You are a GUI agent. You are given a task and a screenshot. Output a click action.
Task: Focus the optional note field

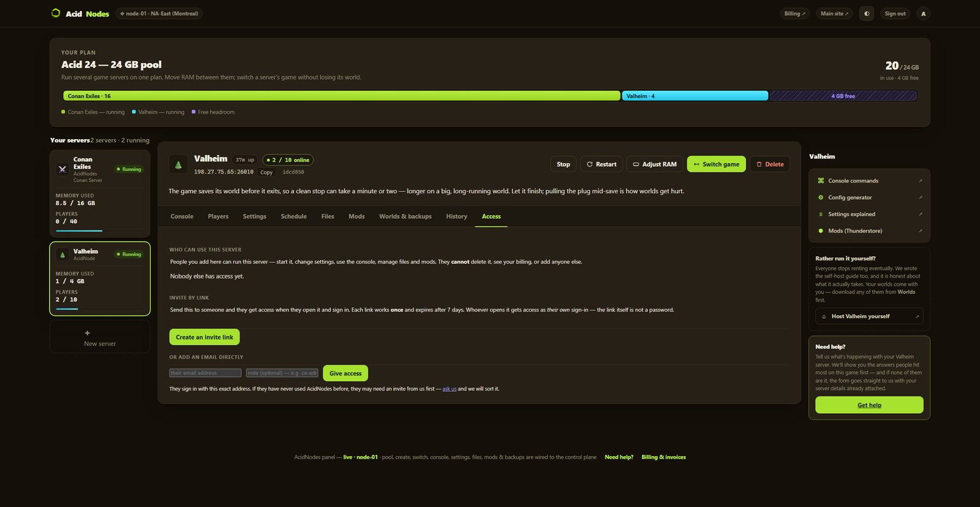click(x=282, y=373)
